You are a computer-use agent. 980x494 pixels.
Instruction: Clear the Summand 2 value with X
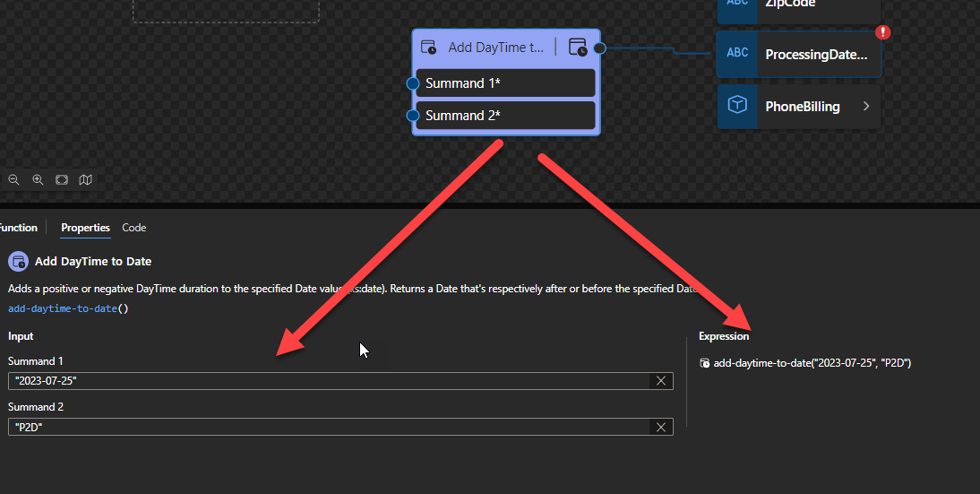click(x=661, y=428)
